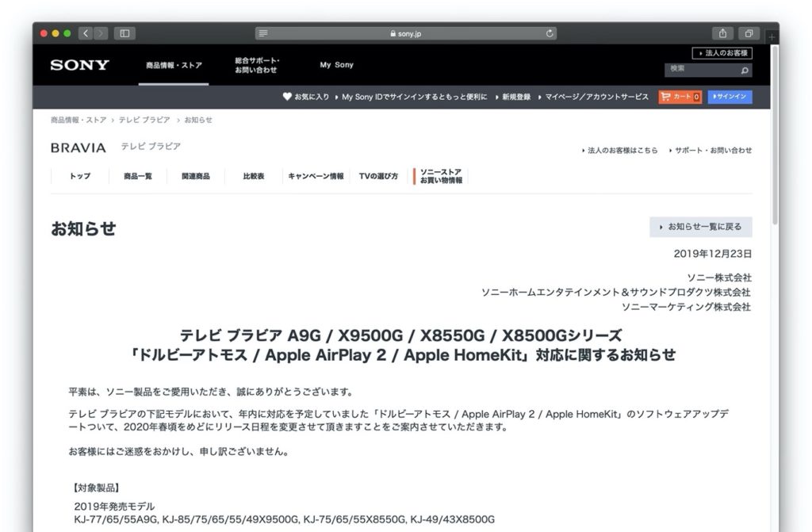Reload the page via the refresh icon

click(x=549, y=33)
